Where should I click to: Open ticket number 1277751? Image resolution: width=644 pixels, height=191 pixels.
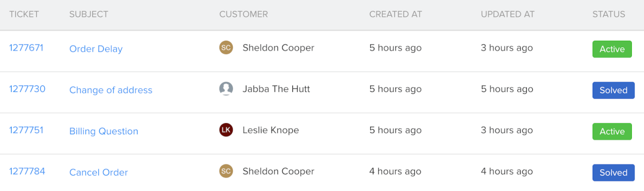tap(26, 130)
